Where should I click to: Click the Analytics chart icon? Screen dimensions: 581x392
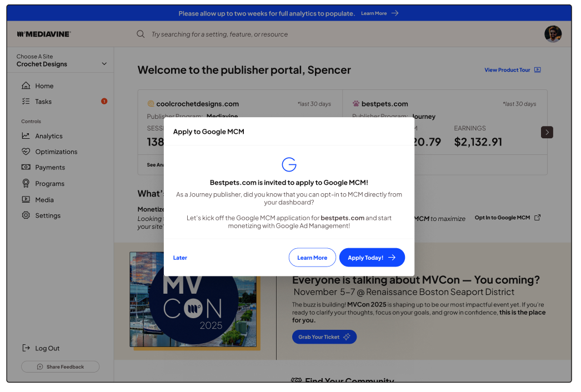(26, 136)
